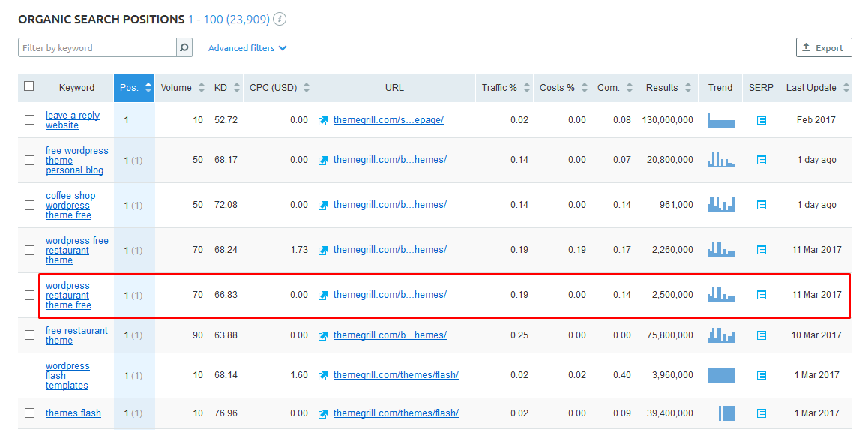
Task: Sort table by Traffic % column
Action: pos(504,88)
